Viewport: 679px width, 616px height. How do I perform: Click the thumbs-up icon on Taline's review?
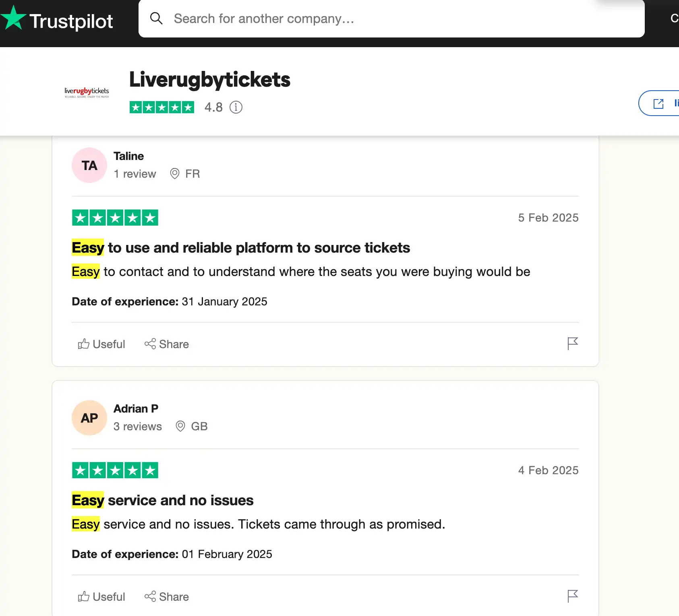(x=84, y=344)
